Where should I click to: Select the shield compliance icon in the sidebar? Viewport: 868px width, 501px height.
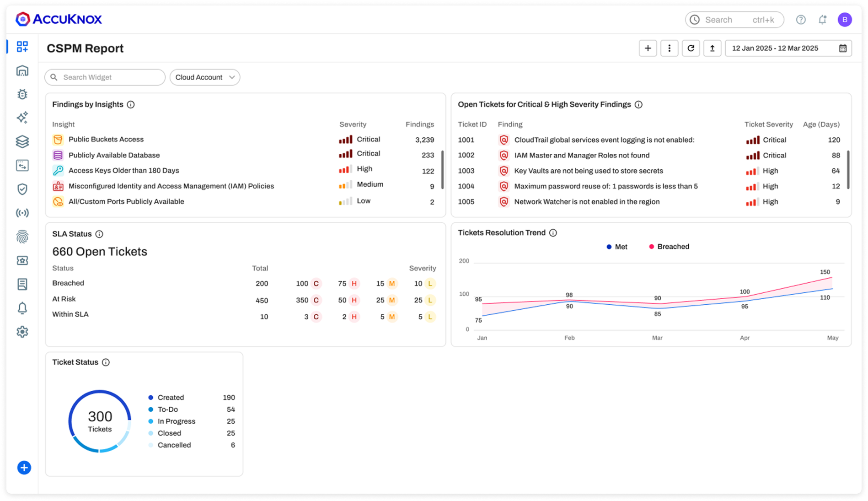[x=22, y=189]
